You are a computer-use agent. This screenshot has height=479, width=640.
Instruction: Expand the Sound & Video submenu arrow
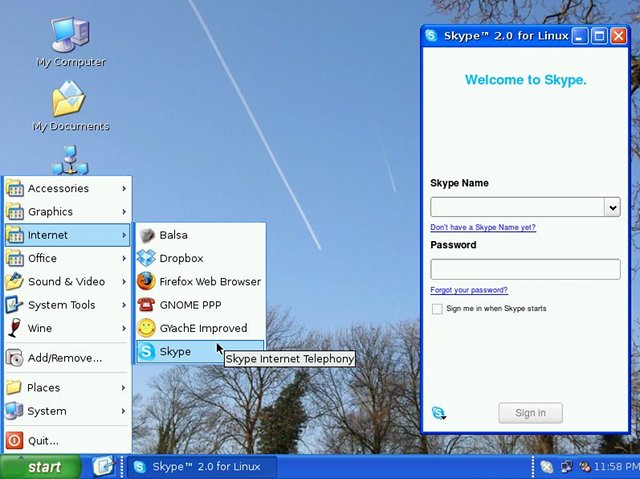click(124, 282)
